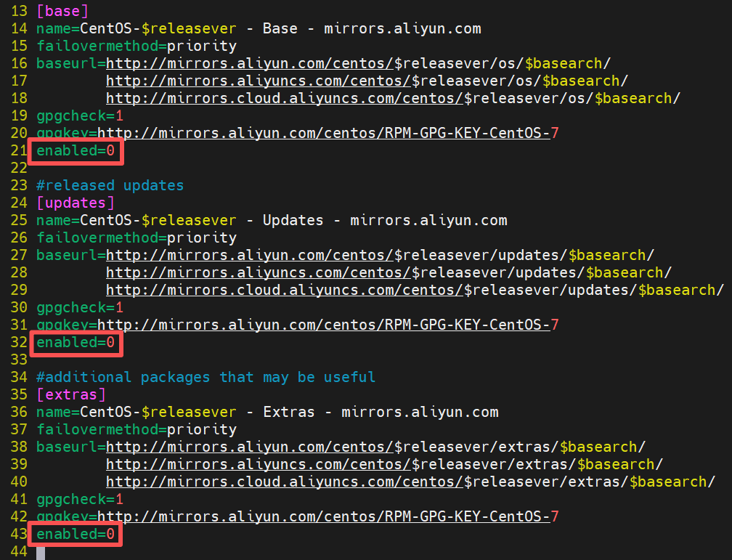
Task: Click mirrors.aliyuncs.com extras URL line 39
Action: [384, 464]
